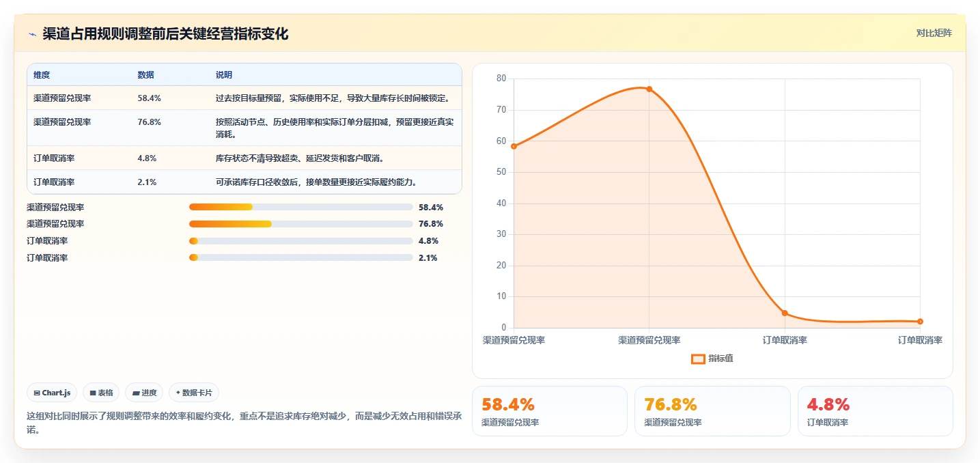Click the y-axis label 70

501,109
